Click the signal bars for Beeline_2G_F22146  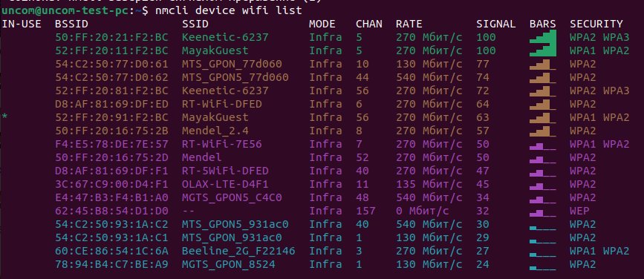542,251
